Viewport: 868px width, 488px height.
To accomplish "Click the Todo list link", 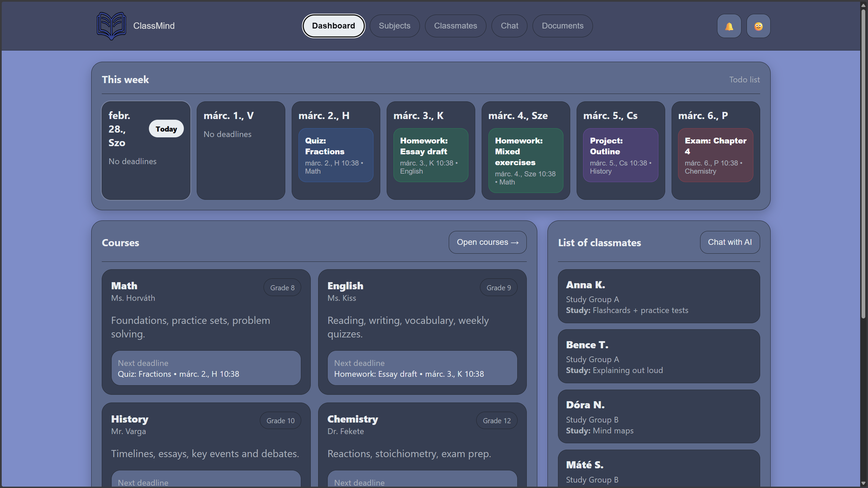I will pyautogui.click(x=744, y=79).
